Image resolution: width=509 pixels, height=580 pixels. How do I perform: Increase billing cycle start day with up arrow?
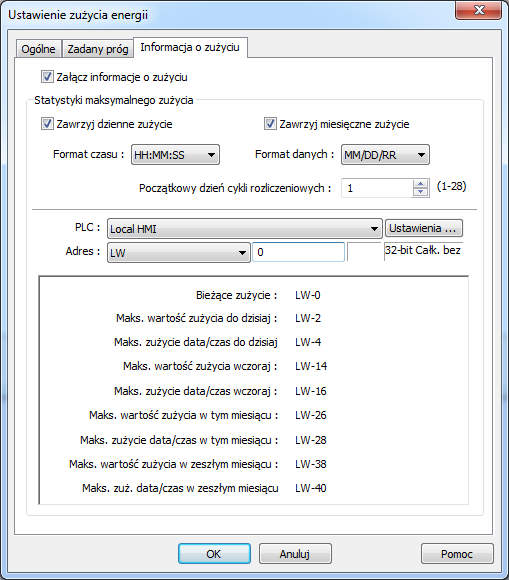[420, 184]
